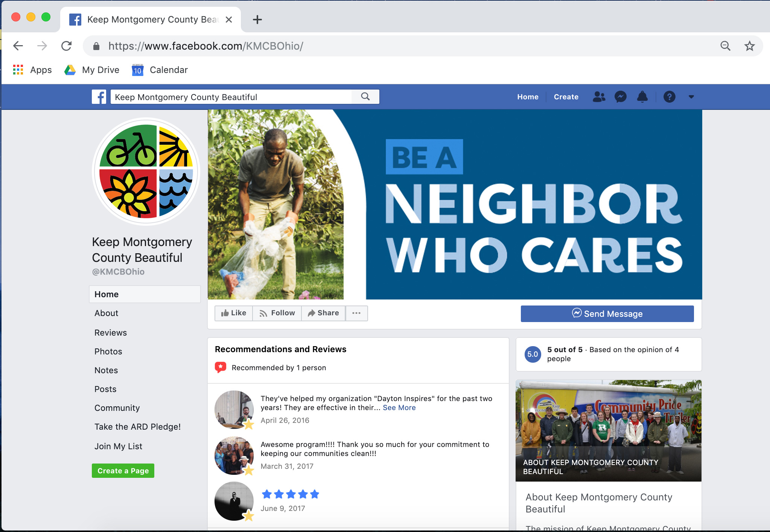Image resolution: width=770 pixels, height=532 pixels.
Task: Close the Keep Montgomery County Beautiful tab
Action: [229, 20]
